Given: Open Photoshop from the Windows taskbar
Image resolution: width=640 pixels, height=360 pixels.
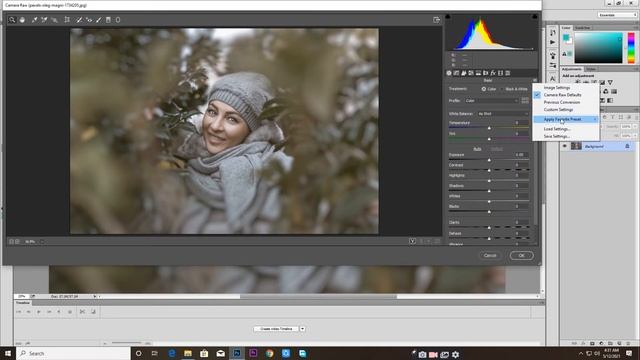Looking at the screenshot, I should click(x=237, y=353).
